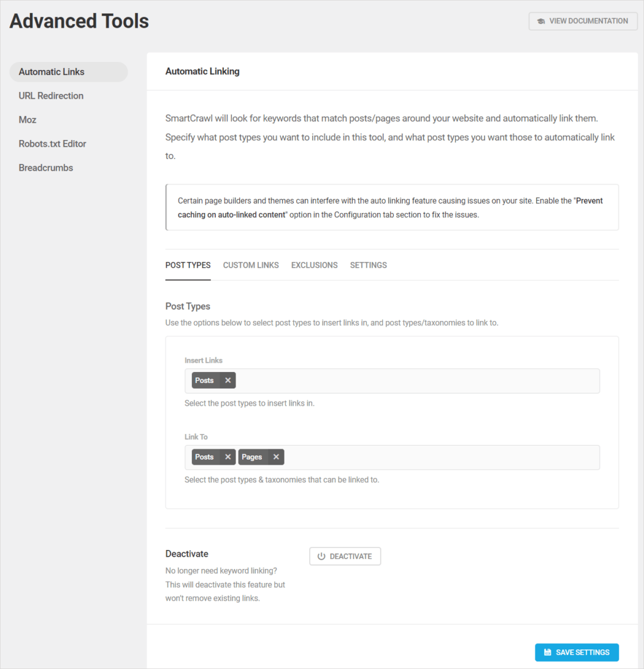Click the 'Prevent caching on auto-linked content' notice text
644x669 pixels.
coord(390,207)
